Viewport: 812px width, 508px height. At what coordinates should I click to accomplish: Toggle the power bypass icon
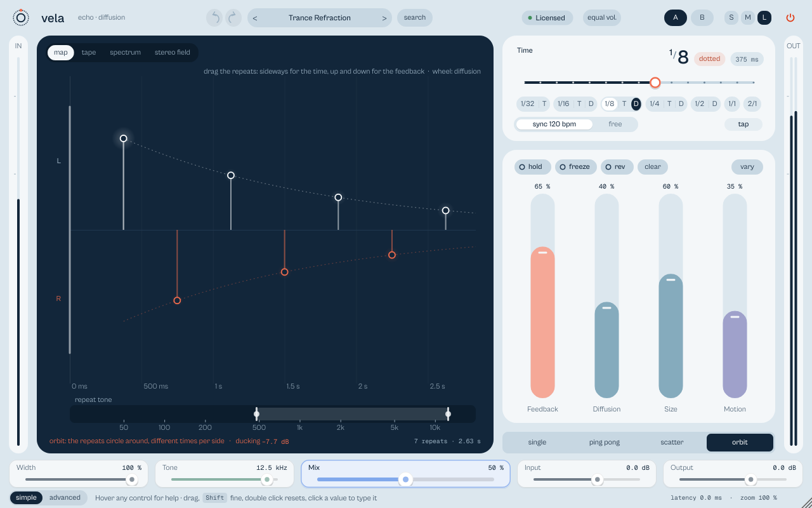[790, 18]
